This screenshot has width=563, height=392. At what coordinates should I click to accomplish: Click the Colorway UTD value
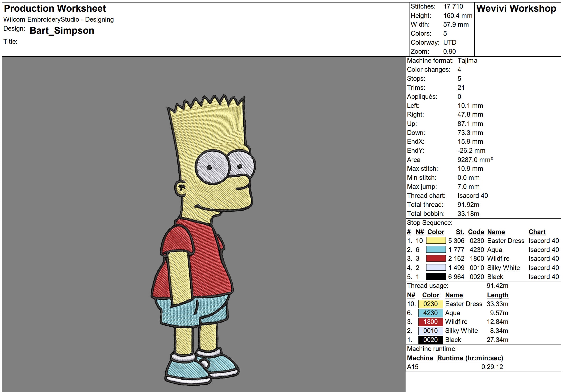tap(450, 42)
